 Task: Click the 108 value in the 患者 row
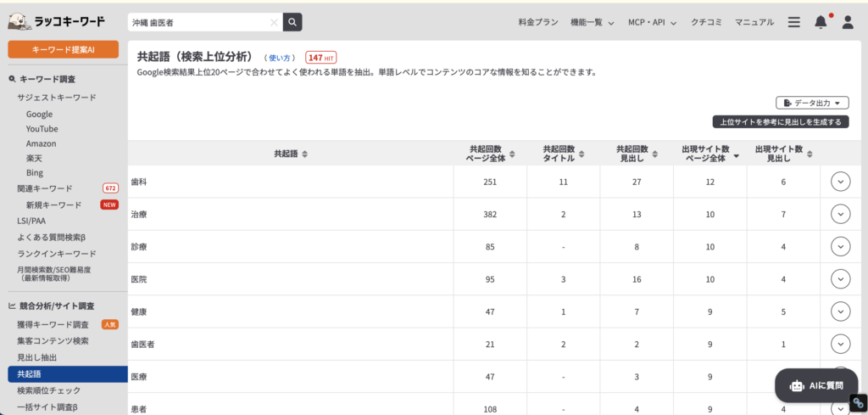coord(490,409)
